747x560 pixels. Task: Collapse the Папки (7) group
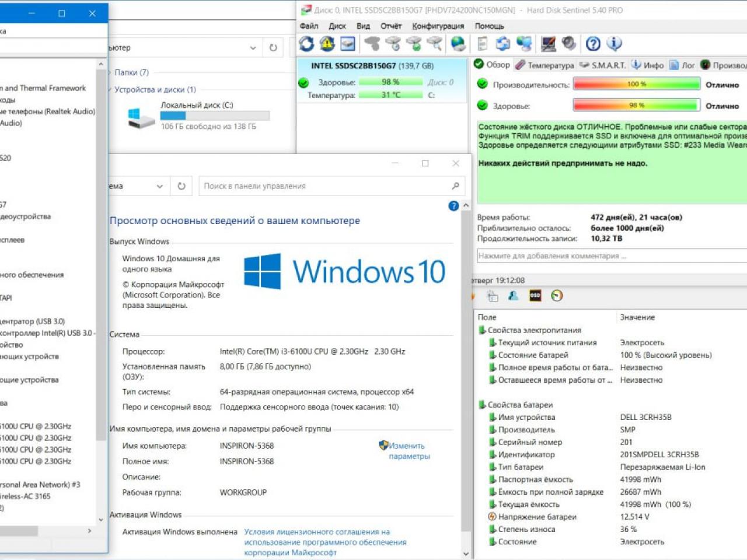click(110, 72)
